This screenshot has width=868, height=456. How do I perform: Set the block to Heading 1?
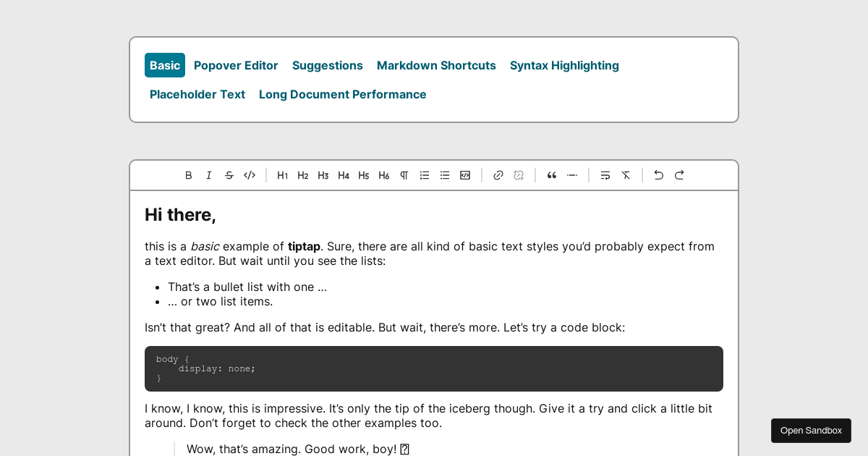pyautogui.click(x=283, y=175)
